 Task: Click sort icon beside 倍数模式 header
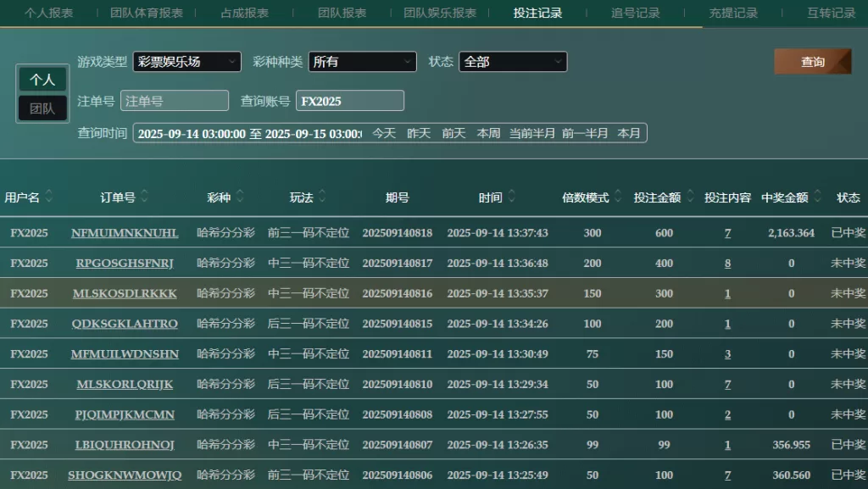click(618, 197)
